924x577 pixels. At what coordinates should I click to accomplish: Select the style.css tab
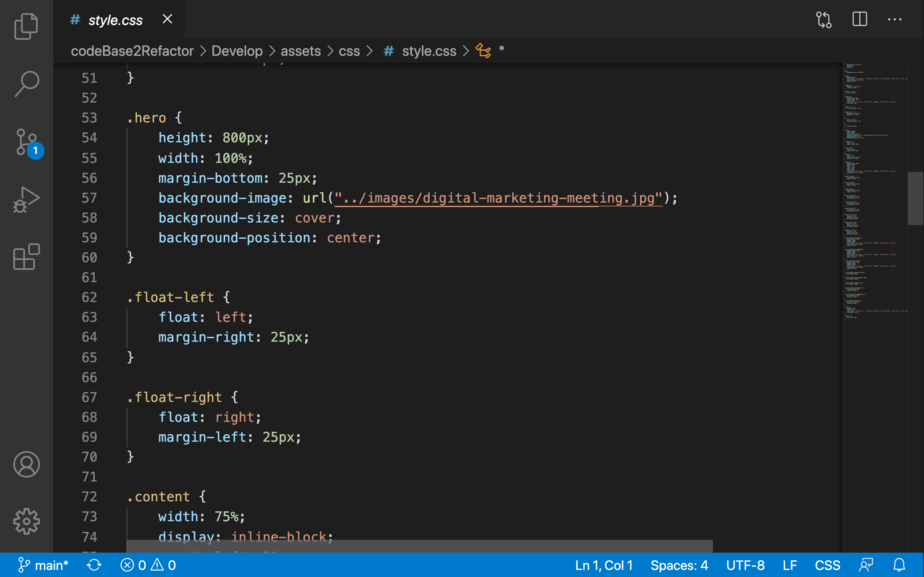[115, 20]
